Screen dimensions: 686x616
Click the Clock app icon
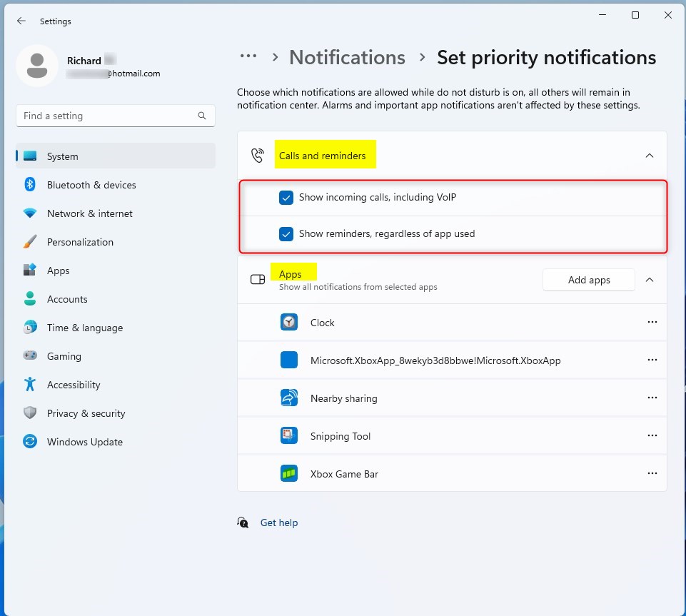tap(289, 323)
